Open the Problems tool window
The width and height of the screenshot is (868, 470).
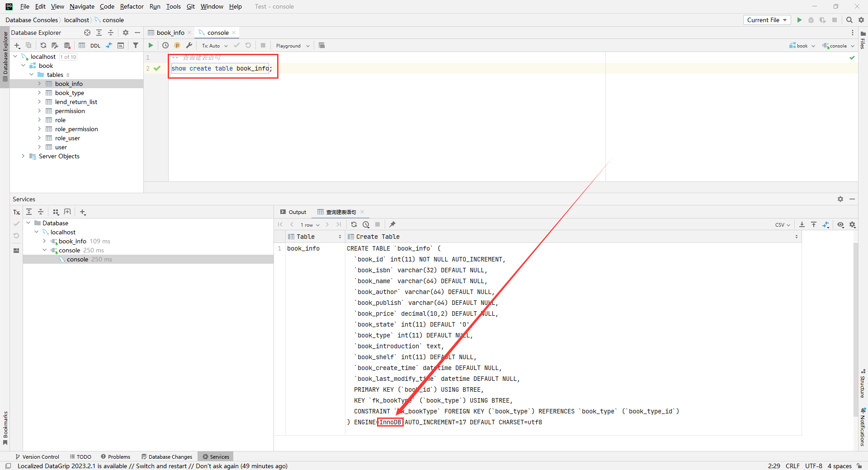[116, 456]
